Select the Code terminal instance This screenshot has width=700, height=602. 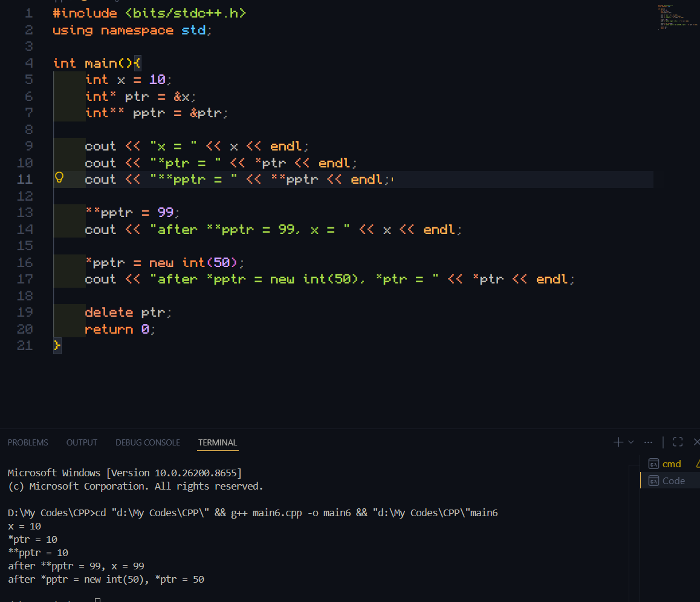pyautogui.click(x=670, y=481)
